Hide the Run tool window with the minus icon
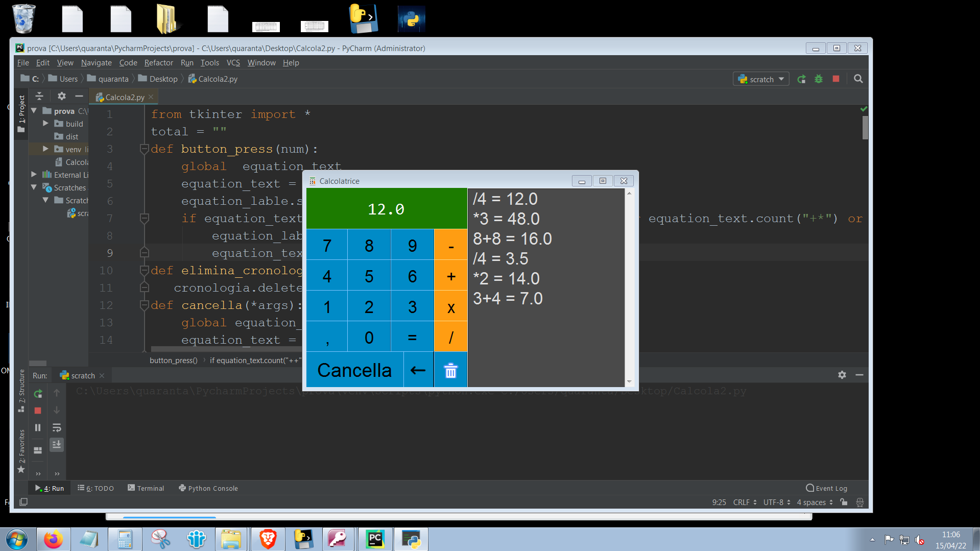 click(x=859, y=375)
